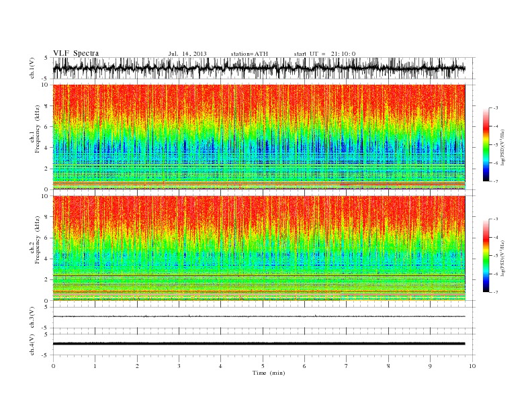Click the time axis tick label '0'

[x=53, y=366]
